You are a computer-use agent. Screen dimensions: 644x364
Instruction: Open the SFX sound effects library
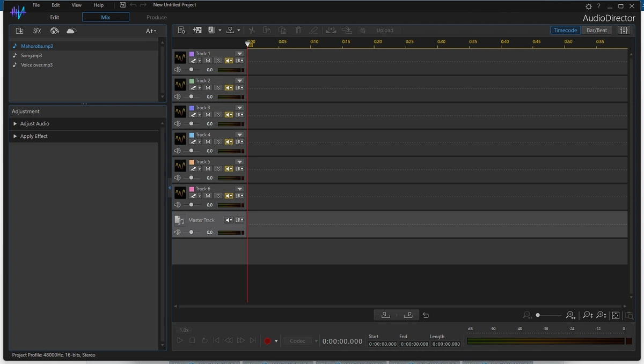[37, 31]
